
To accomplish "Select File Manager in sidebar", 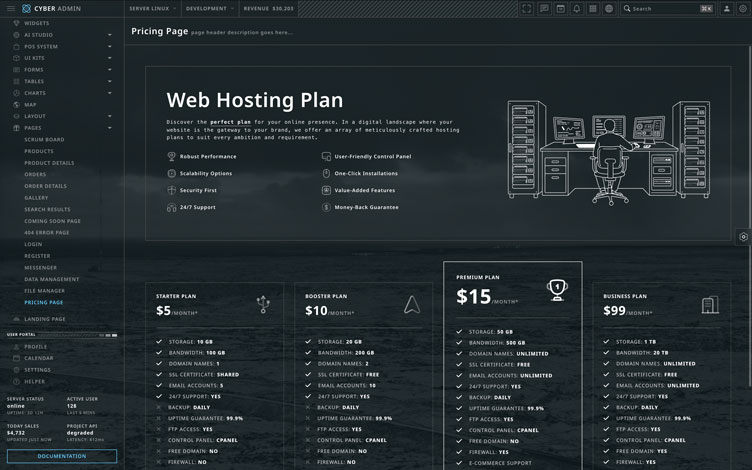I will click(x=44, y=290).
